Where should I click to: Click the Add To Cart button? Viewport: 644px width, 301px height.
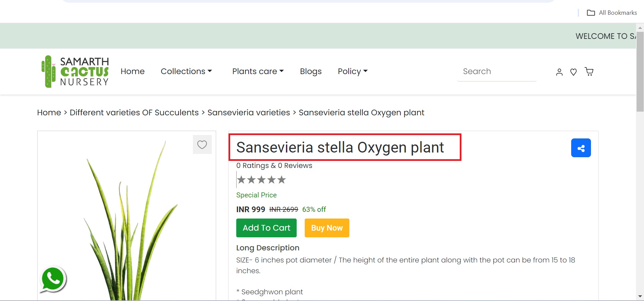[266, 228]
